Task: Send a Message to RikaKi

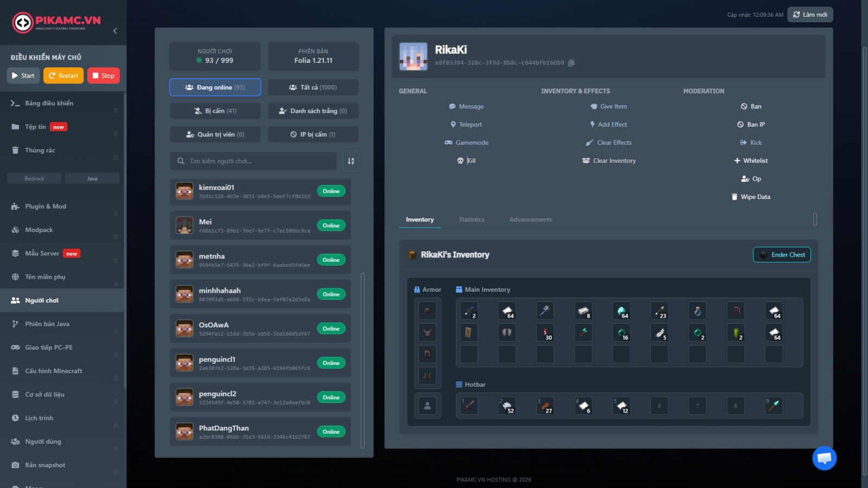Action: pyautogui.click(x=466, y=107)
